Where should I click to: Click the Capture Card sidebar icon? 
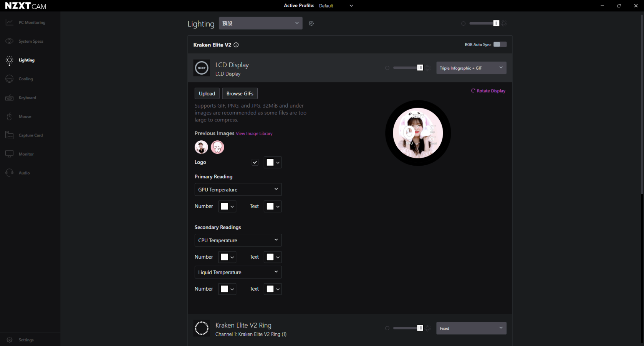click(10, 135)
